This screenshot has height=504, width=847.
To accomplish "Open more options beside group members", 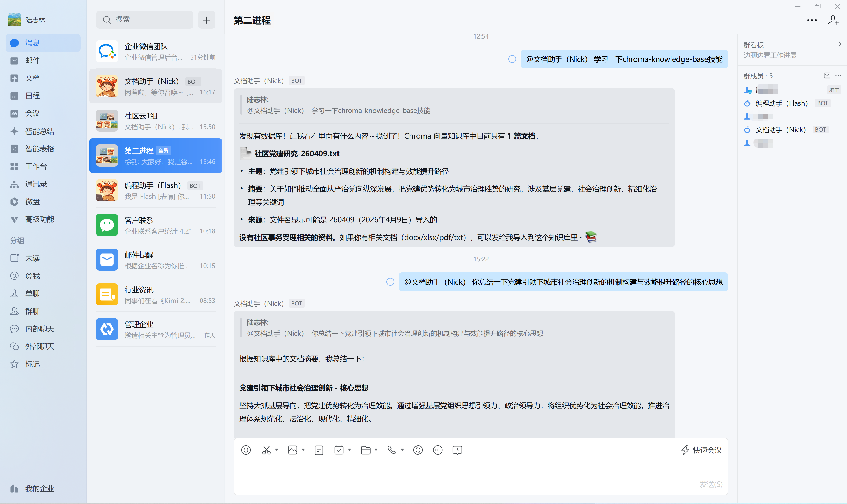I will tap(838, 75).
